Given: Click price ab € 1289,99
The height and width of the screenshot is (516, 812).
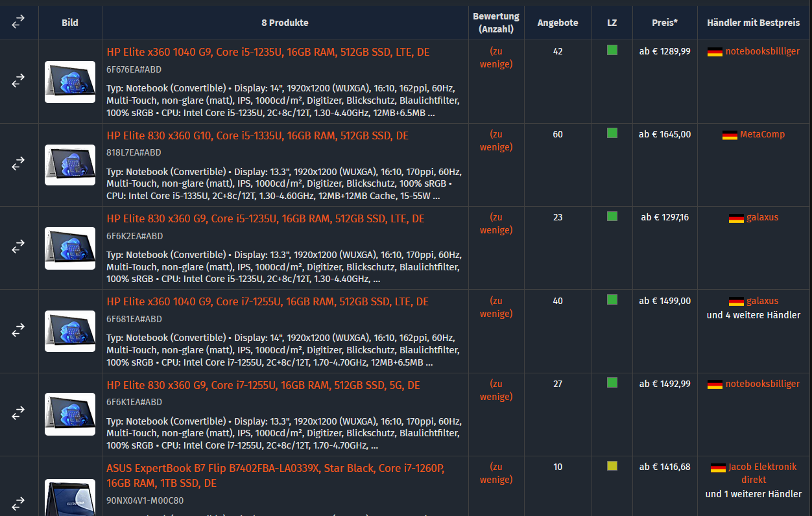Looking at the screenshot, I should [665, 51].
